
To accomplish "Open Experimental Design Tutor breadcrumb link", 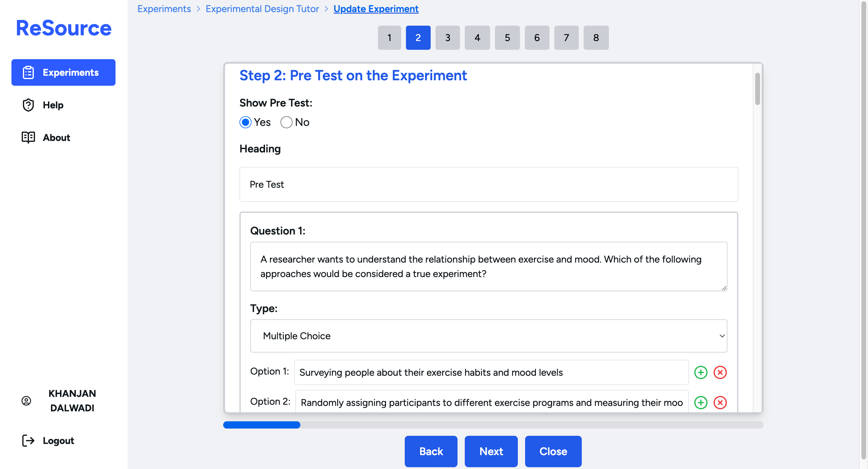I will [262, 9].
